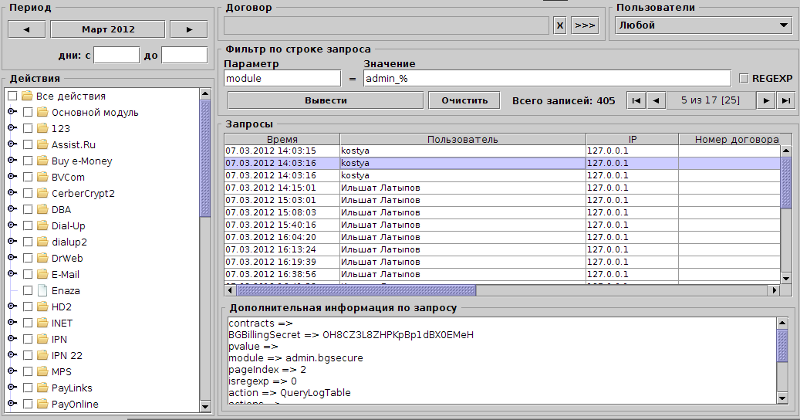This screenshot has height=420, width=800.
Task: Click the Вывести button
Action: coord(326,100)
